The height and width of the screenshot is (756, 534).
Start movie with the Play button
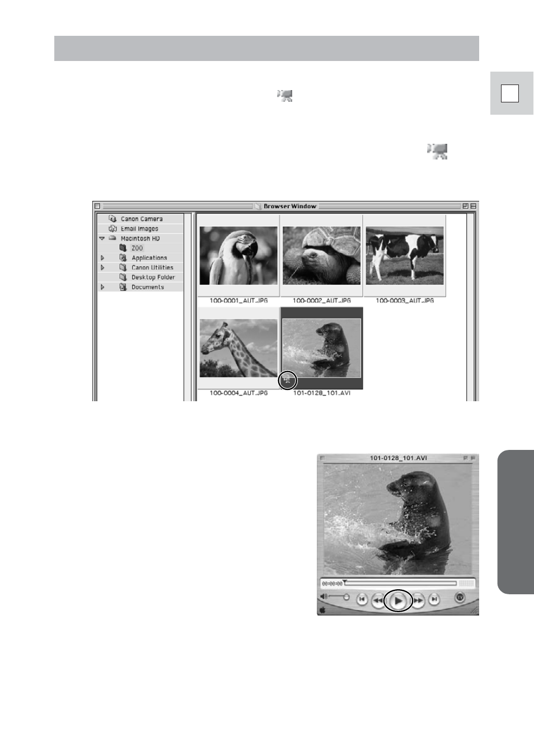pyautogui.click(x=398, y=601)
